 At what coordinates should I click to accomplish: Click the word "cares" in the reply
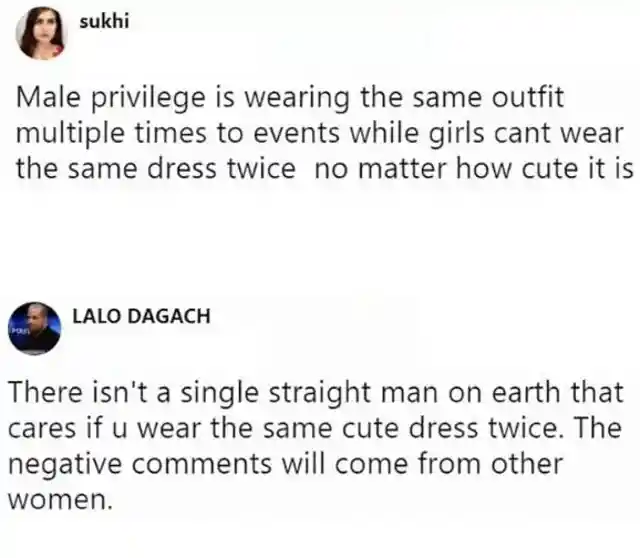[x=42, y=429]
